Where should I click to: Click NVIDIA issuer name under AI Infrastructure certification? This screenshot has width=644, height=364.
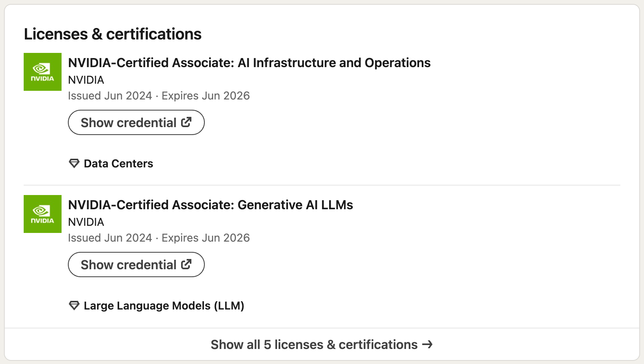(86, 80)
